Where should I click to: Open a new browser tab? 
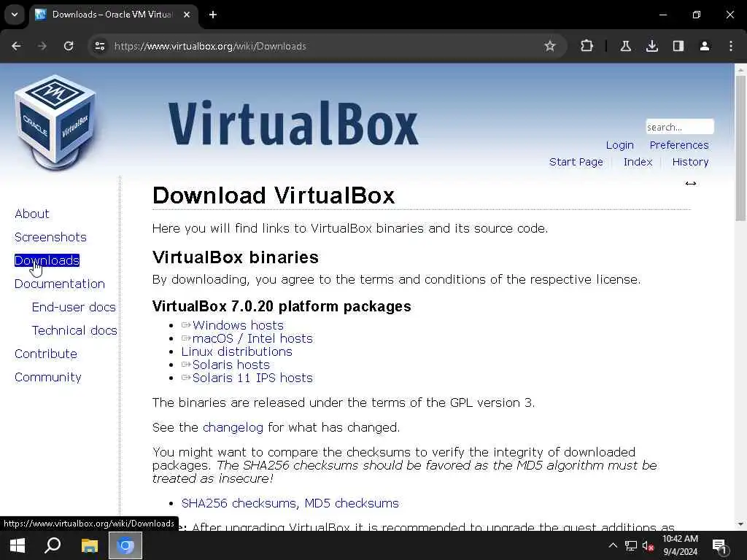point(213,15)
